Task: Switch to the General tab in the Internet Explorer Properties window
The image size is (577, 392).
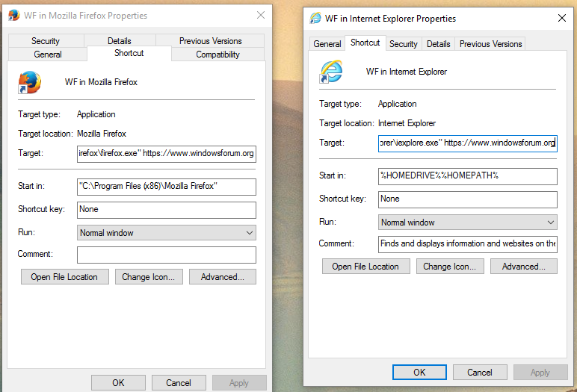Action: [x=327, y=44]
